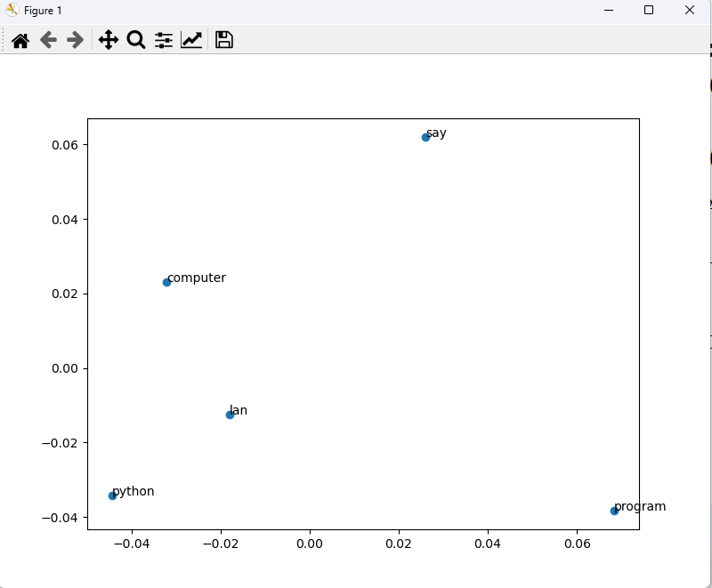This screenshot has height=588, width=712.
Task: Go forward to the next view
Action: tap(75, 40)
